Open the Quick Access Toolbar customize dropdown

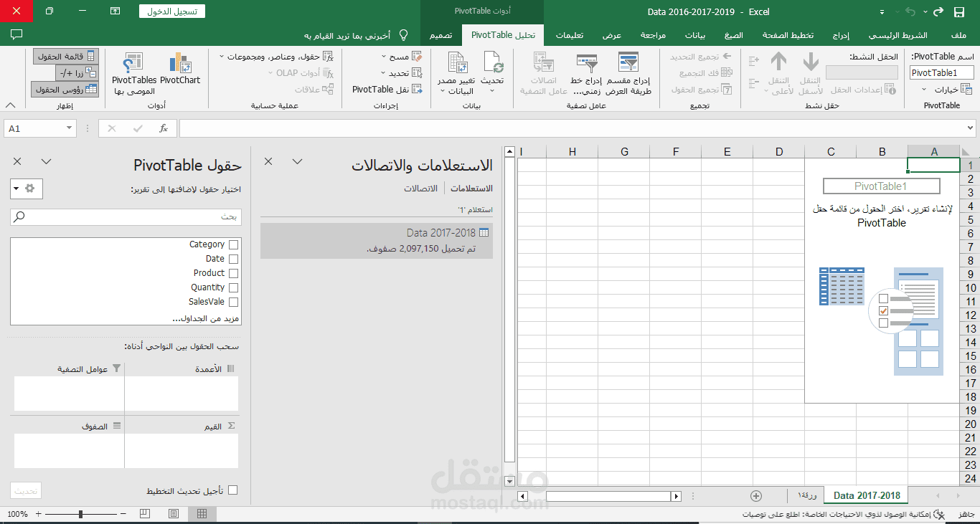point(882,12)
